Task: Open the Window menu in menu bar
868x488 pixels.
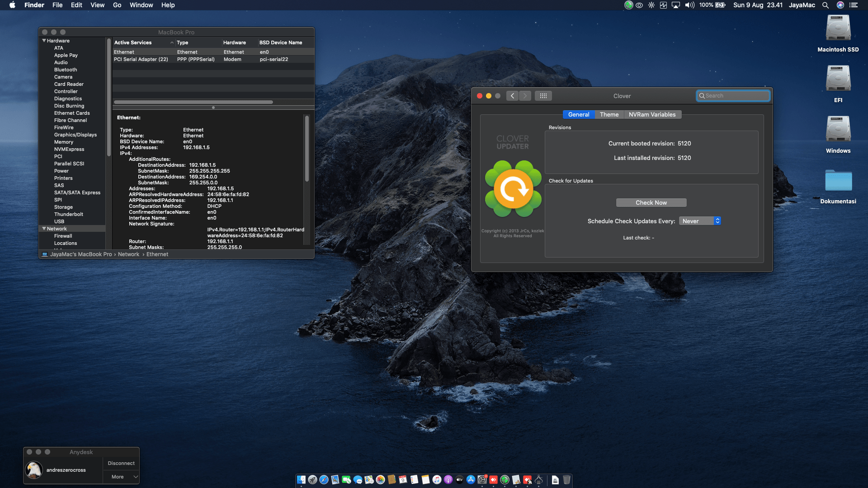Action: click(141, 5)
